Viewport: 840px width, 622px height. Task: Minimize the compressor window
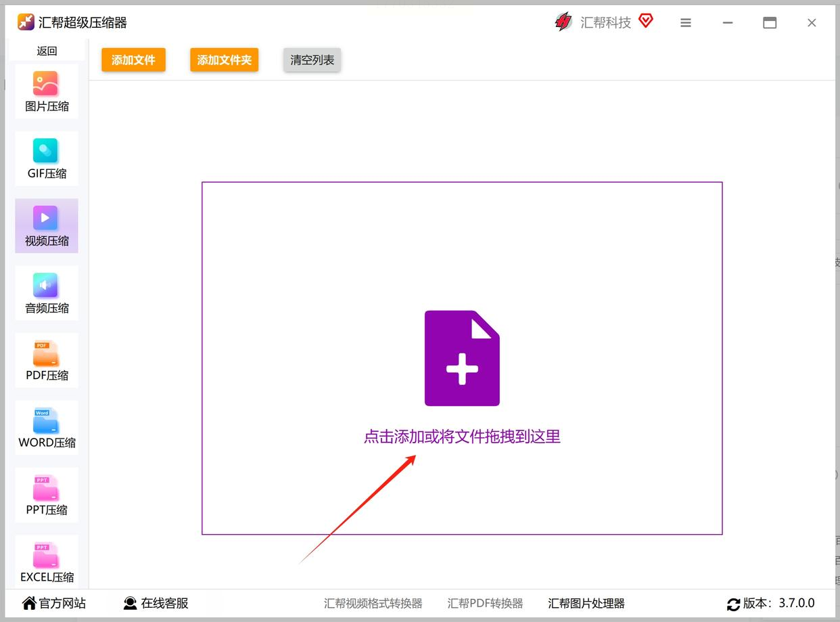[x=728, y=22]
